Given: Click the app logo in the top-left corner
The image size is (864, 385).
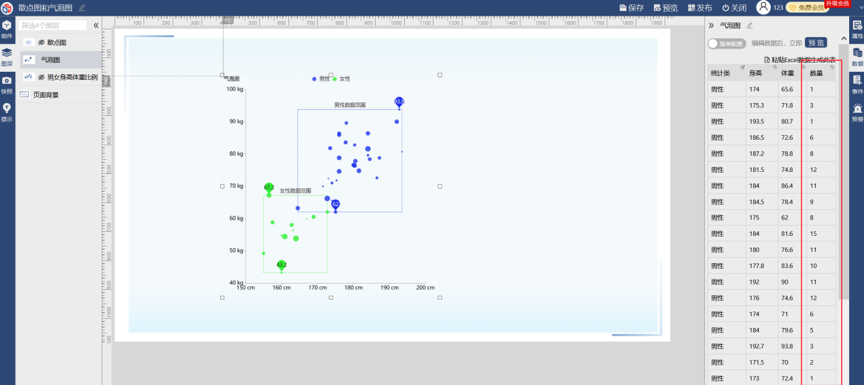Looking at the screenshot, I should 7,8.
